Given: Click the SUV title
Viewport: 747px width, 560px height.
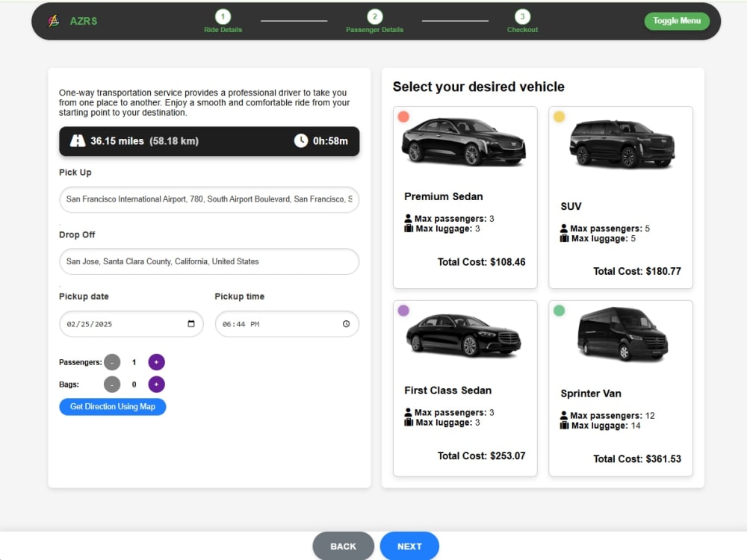Looking at the screenshot, I should 571,206.
